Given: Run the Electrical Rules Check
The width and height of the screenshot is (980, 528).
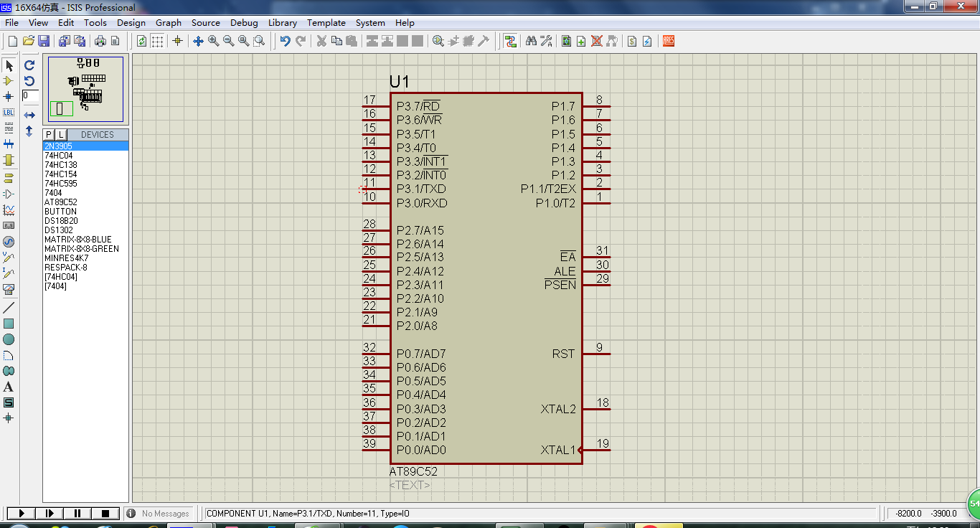Looking at the screenshot, I should pyautogui.click(x=647, y=41).
